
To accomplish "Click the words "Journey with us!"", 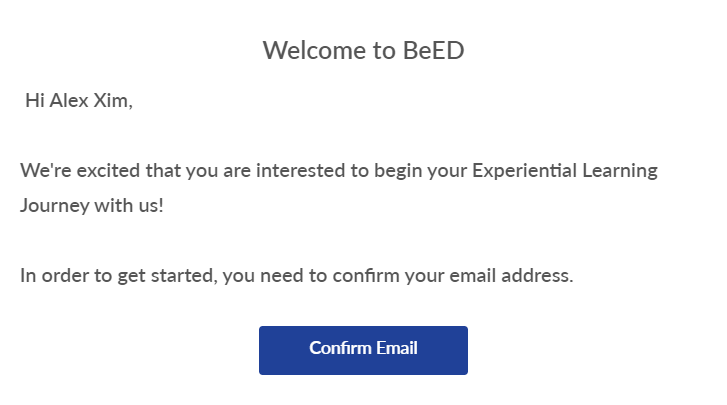I will (x=91, y=206).
